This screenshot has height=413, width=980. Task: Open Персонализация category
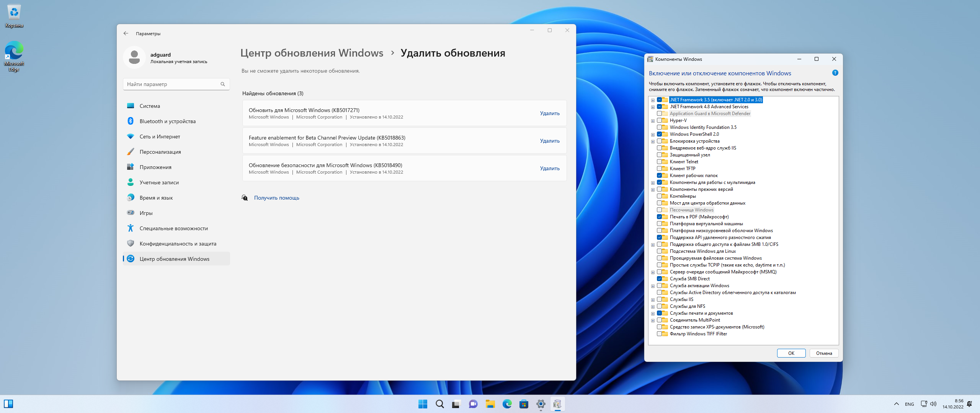pos(176,152)
